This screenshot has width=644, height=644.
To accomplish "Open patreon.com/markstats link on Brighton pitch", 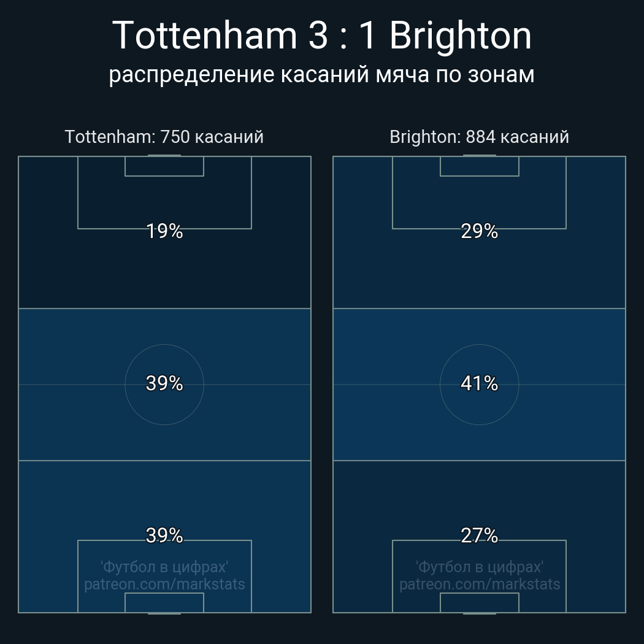I will tap(480, 585).
